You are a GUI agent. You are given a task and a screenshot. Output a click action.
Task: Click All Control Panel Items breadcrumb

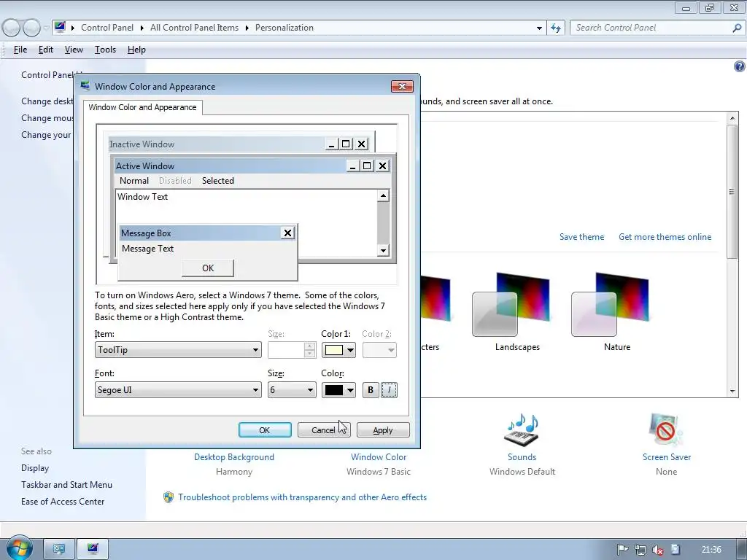coord(194,28)
